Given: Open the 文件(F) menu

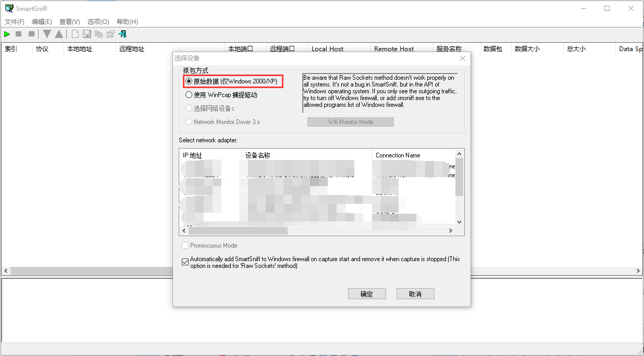Looking at the screenshot, I should click(x=15, y=22).
